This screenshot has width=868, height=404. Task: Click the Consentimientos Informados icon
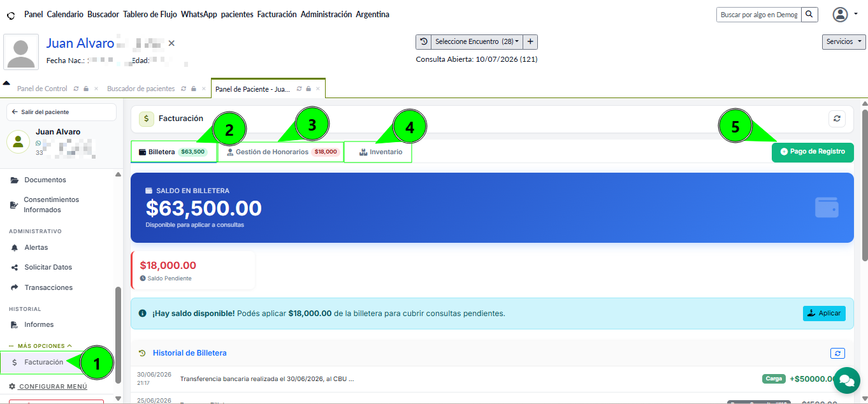pos(14,205)
